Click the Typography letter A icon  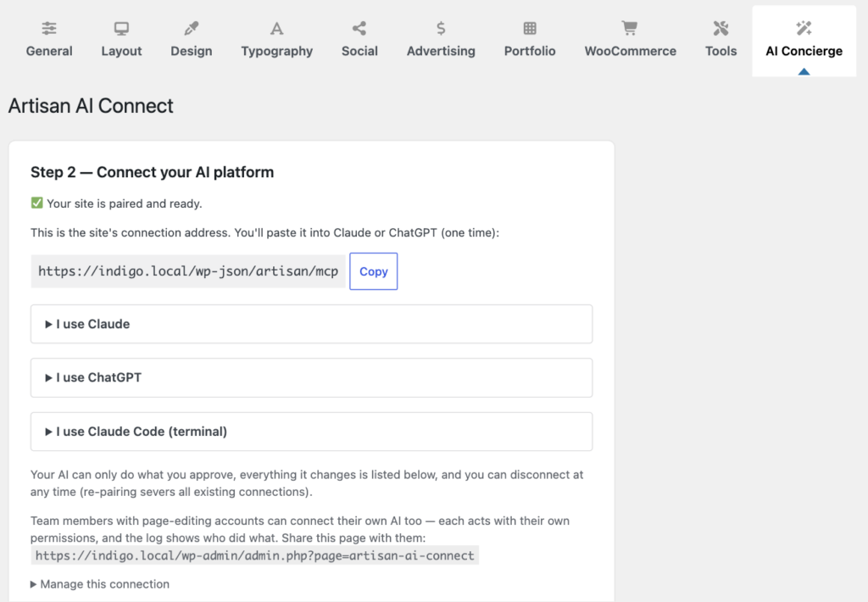click(277, 28)
